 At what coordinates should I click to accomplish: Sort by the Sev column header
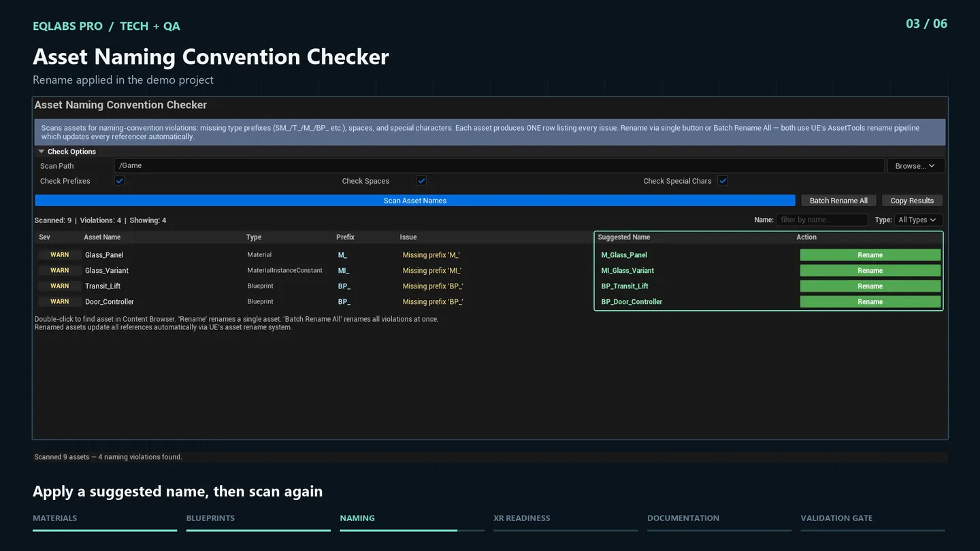(44, 237)
